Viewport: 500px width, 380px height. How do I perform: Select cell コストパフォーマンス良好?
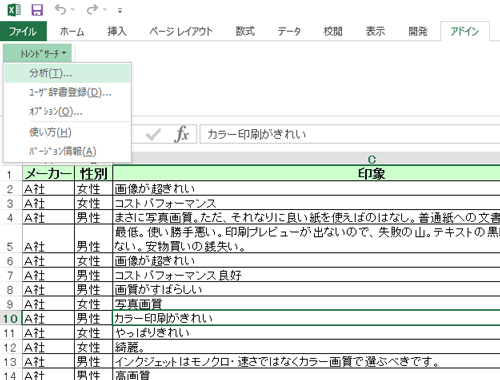click(x=306, y=275)
